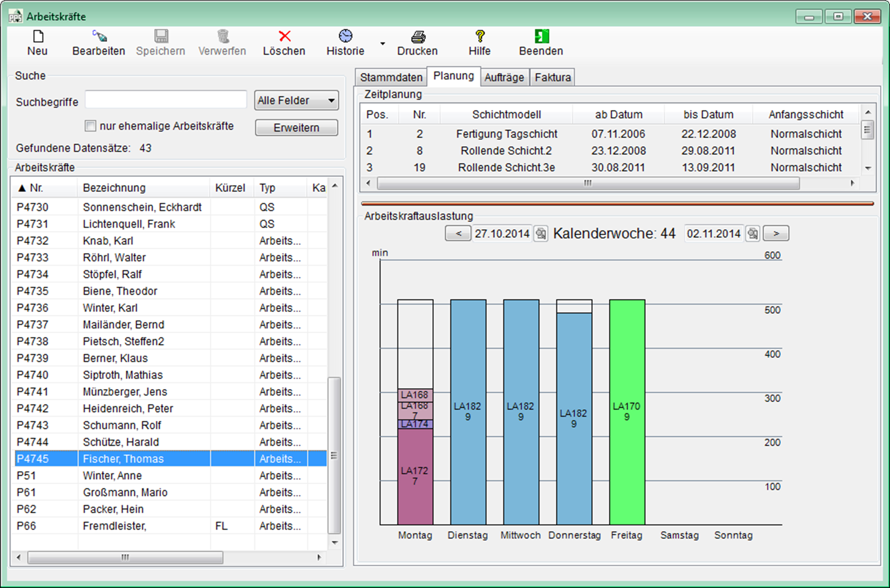
Task: Open calendar picker beside 27.10.2014
Action: 540,234
